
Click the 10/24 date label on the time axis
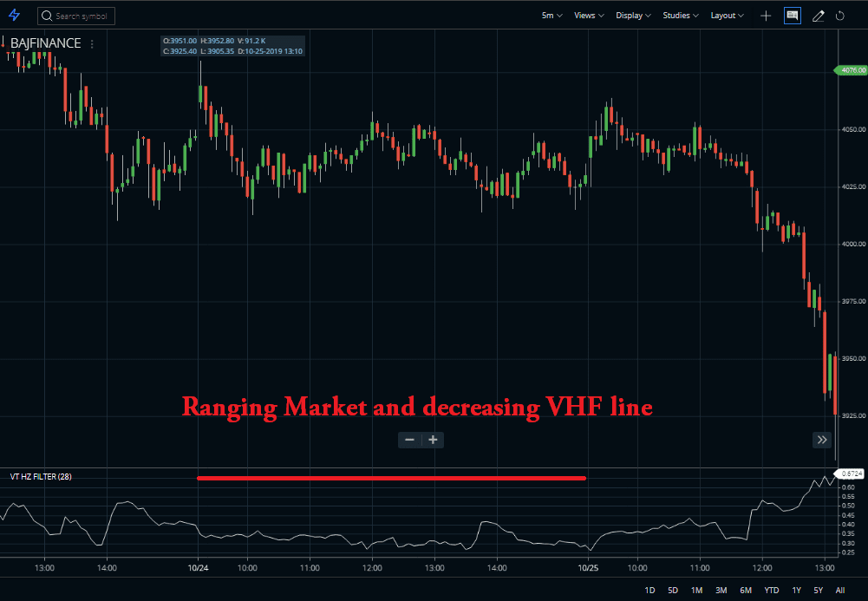198,568
